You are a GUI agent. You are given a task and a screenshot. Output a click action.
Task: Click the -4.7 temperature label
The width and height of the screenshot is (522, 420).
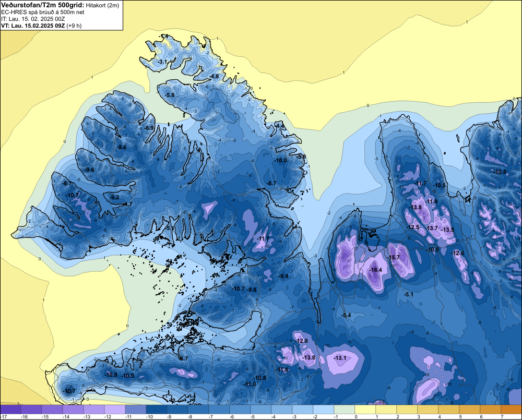point(127,204)
